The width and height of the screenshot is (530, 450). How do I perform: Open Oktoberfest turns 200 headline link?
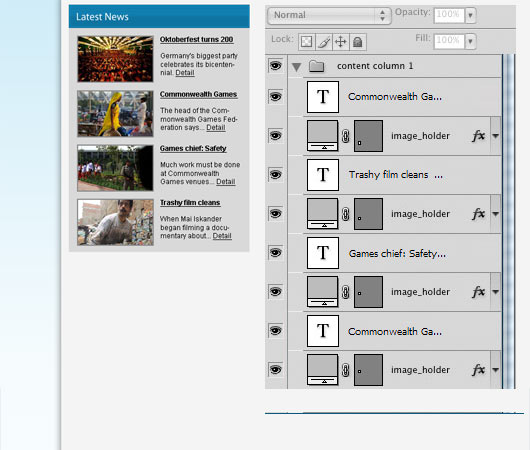[x=196, y=40]
